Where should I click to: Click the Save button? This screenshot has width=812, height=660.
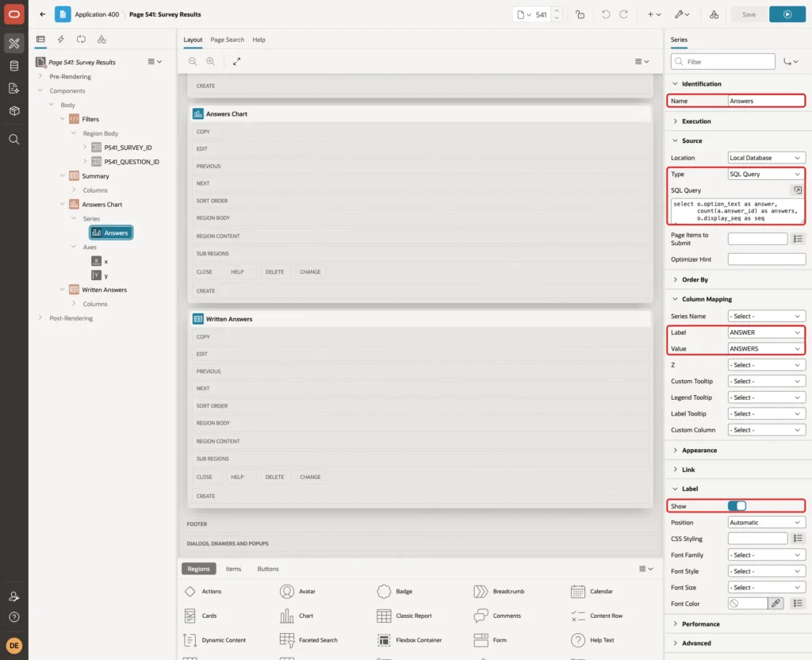(x=749, y=14)
